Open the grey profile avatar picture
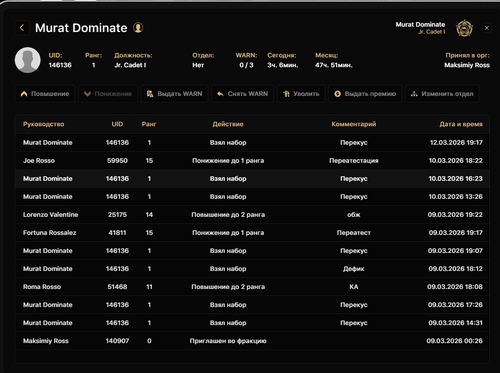 28,60
